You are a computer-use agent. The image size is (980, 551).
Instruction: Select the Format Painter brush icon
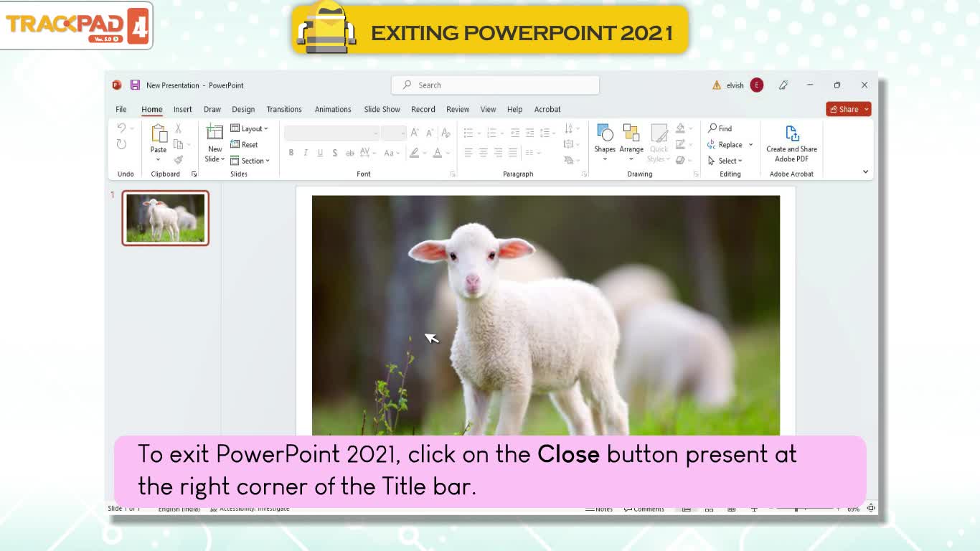point(178,160)
